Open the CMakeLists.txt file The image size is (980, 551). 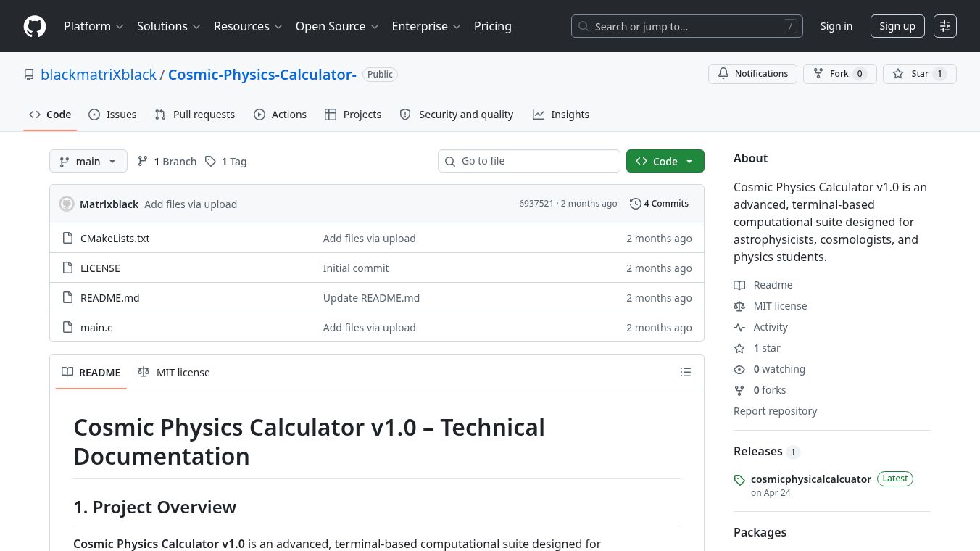coord(115,239)
